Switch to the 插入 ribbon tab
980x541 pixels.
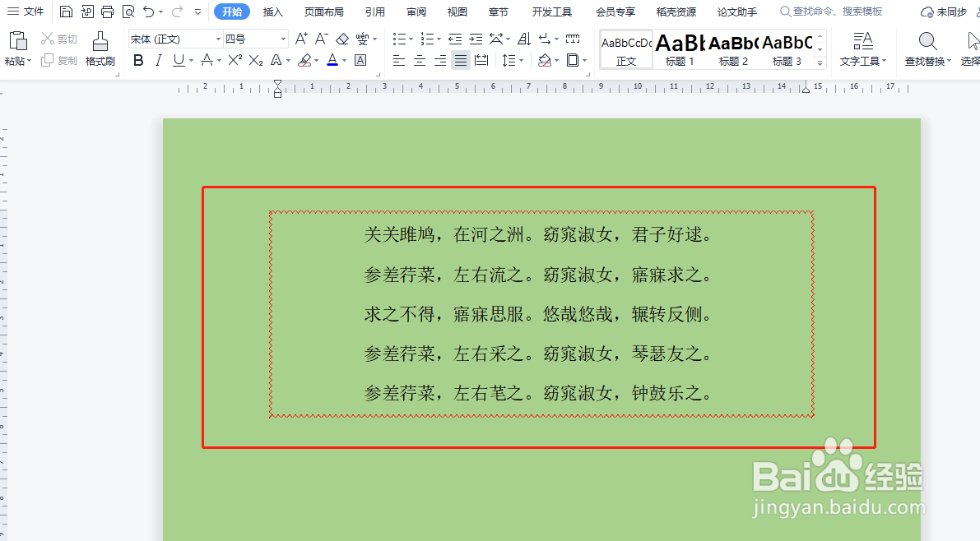click(272, 12)
